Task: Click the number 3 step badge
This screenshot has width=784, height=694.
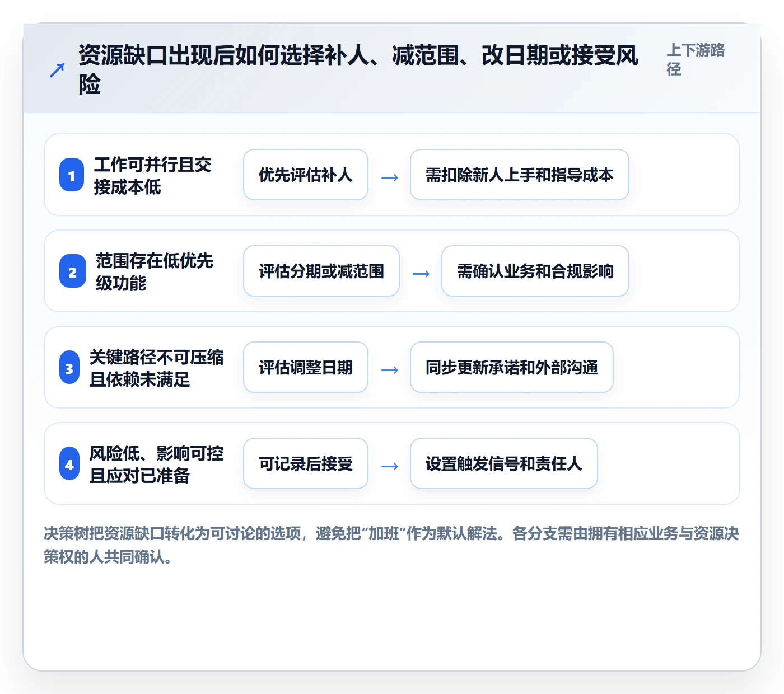Action: pos(69,368)
